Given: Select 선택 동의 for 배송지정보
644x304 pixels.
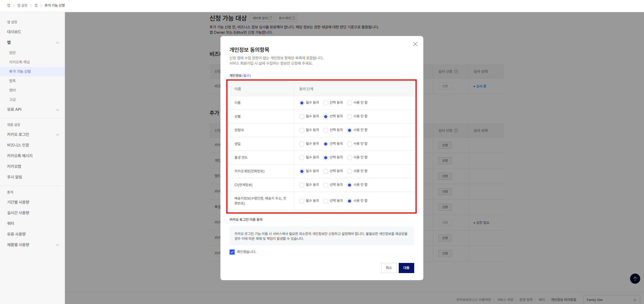Looking at the screenshot, I should point(325,201).
